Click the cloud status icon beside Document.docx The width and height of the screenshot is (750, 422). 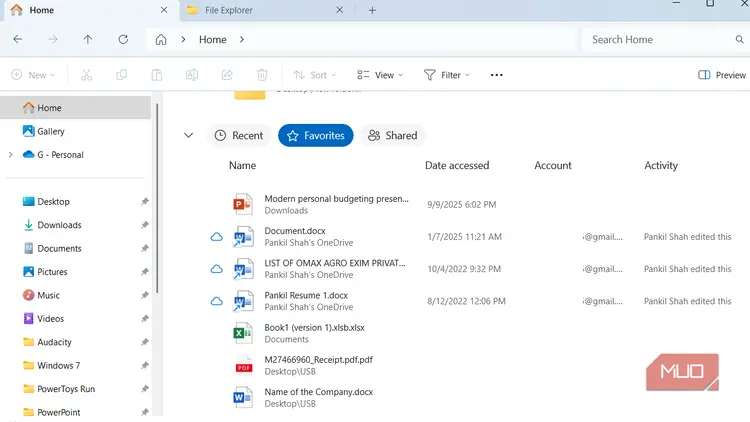pyautogui.click(x=217, y=237)
